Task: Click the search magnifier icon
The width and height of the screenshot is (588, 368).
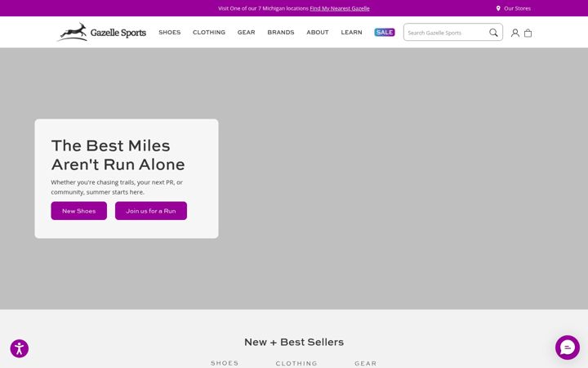Action: (x=493, y=33)
